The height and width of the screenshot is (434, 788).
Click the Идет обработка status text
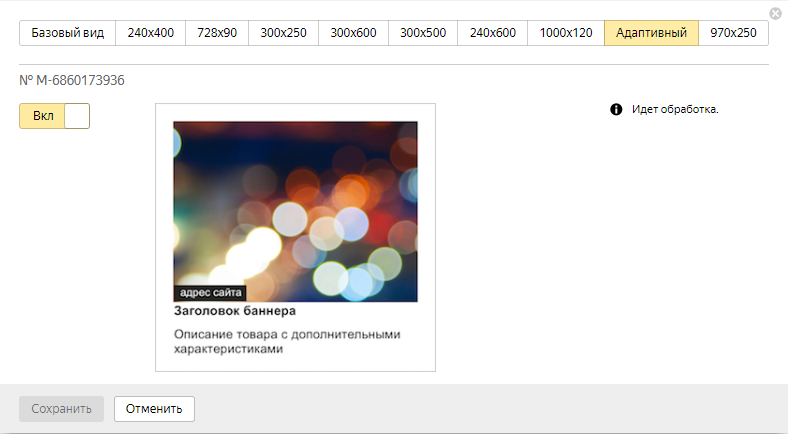675,110
